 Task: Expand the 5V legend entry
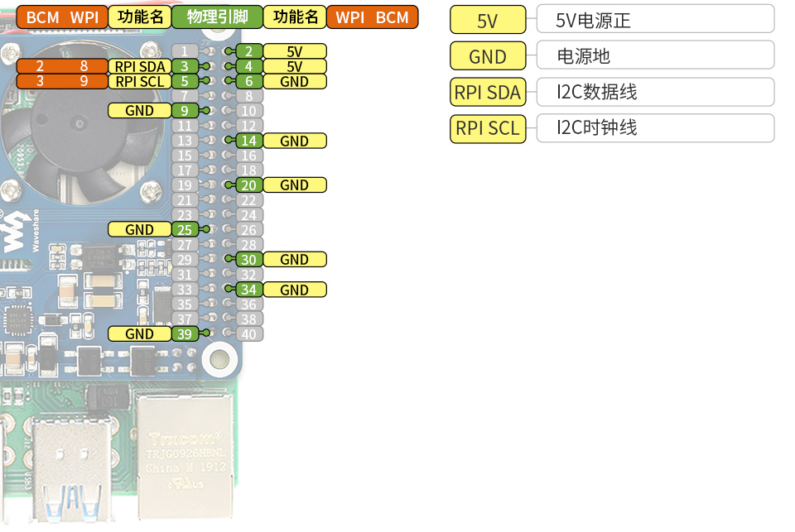point(488,20)
